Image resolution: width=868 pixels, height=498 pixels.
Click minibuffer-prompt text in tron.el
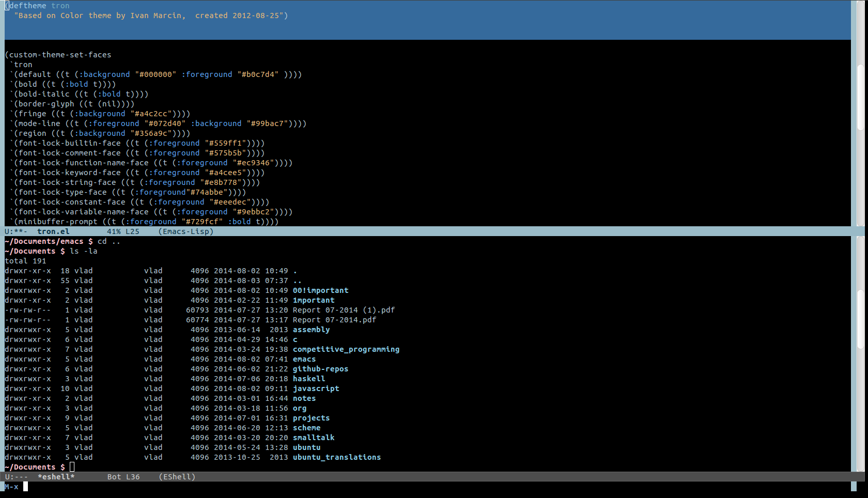pyautogui.click(x=58, y=222)
